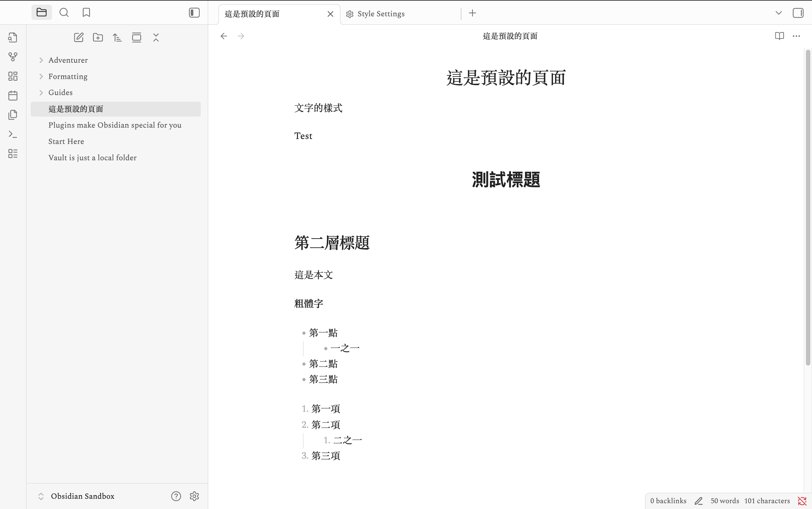Image resolution: width=812 pixels, height=509 pixels.
Task: Open sort order options icon
Action: [117, 37]
